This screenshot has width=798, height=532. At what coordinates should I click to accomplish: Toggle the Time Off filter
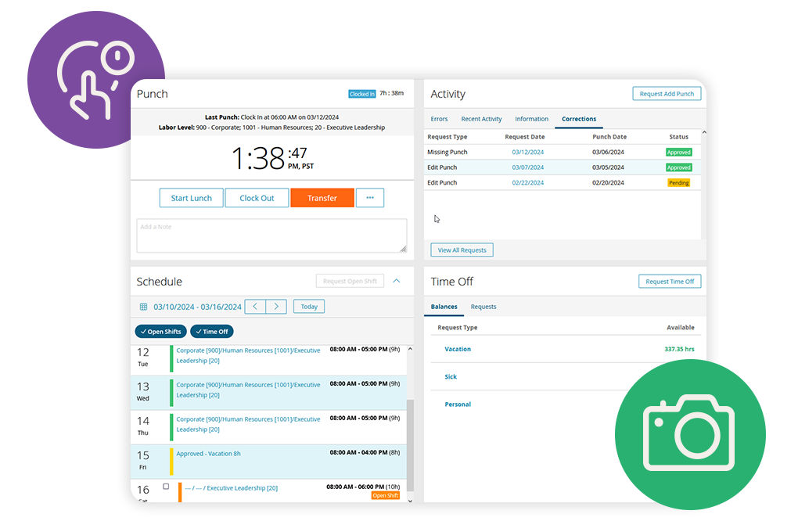[211, 332]
